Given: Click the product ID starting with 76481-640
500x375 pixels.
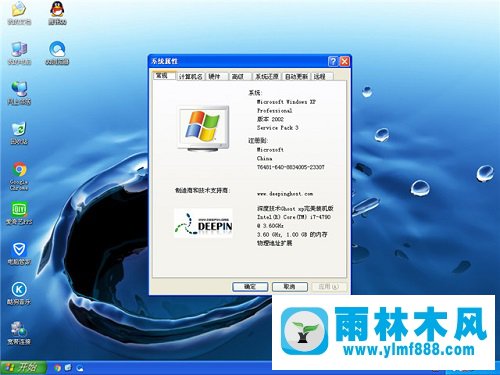Looking at the screenshot, I should pos(290,167).
